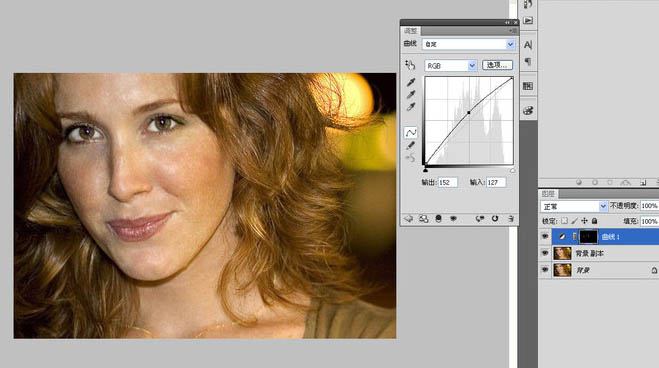
Task: Expand the 曲线 preset dropdown
Action: click(x=469, y=44)
